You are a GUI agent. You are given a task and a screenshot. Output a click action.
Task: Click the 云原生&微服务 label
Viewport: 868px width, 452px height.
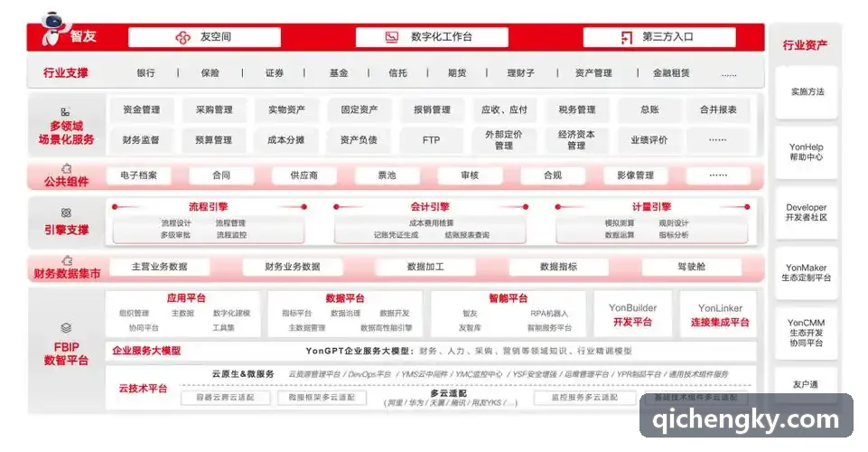243,374
